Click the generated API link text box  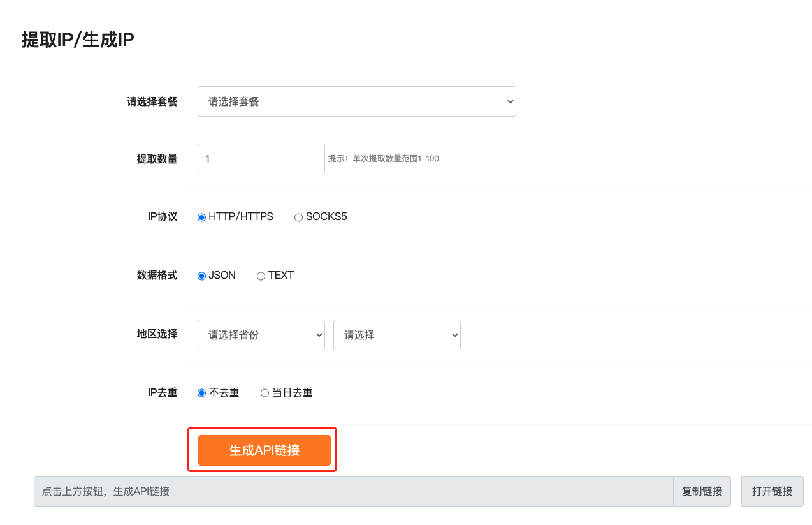coord(353,491)
